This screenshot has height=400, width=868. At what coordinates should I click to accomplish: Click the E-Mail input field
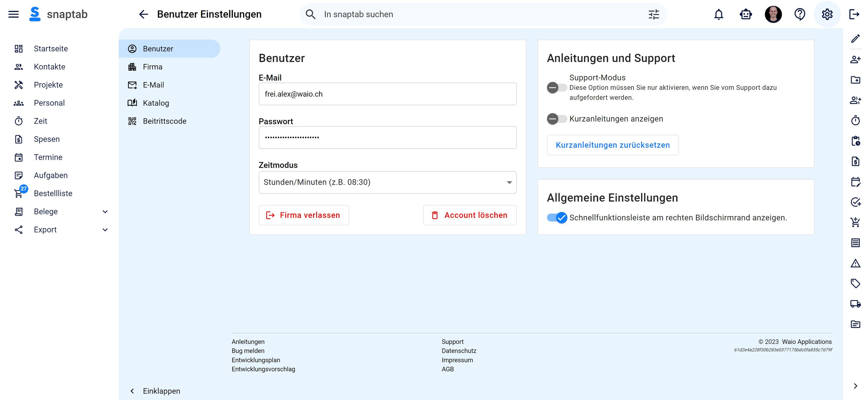tap(388, 94)
